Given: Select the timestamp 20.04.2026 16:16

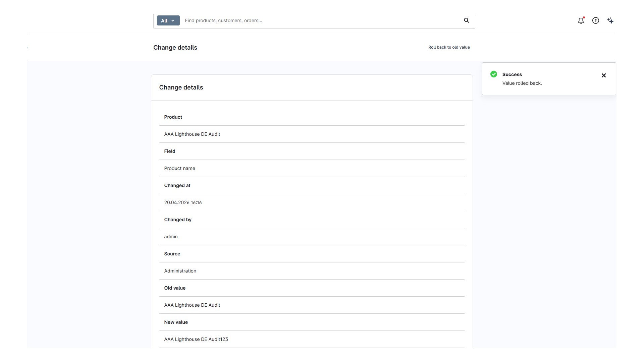Looking at the screenshot, I should (183, 202).
